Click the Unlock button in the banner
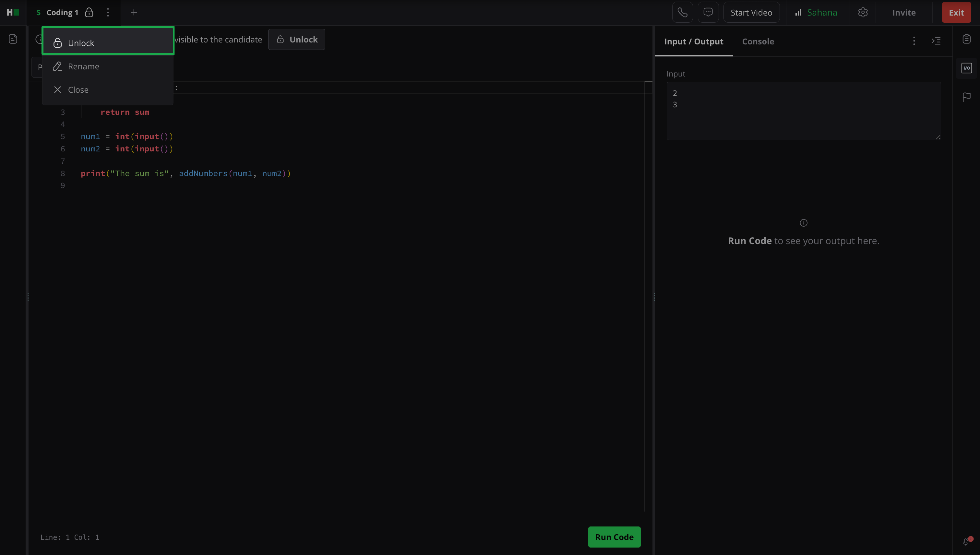The width and height of the screenshot is (980, 555). (297, 40)
